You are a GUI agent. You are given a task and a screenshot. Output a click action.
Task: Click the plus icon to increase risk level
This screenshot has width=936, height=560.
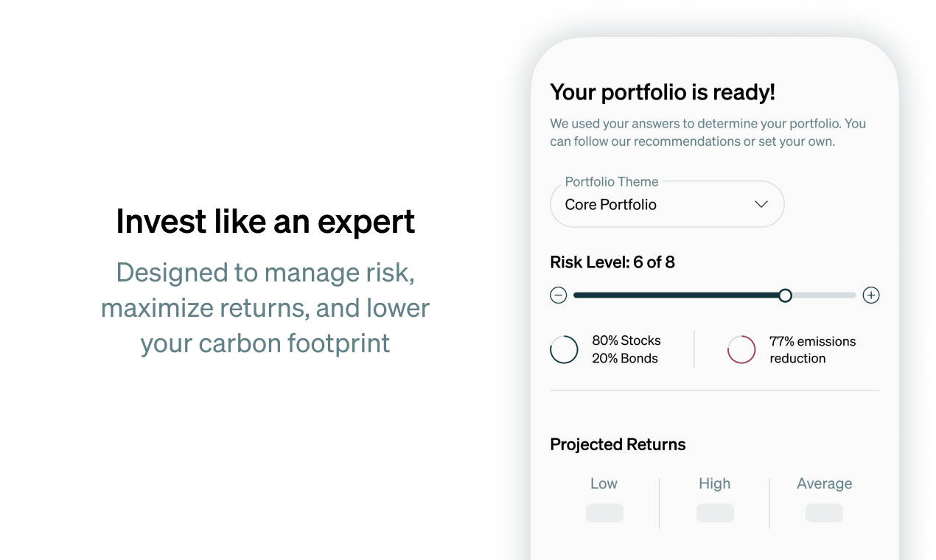[871, 295]
